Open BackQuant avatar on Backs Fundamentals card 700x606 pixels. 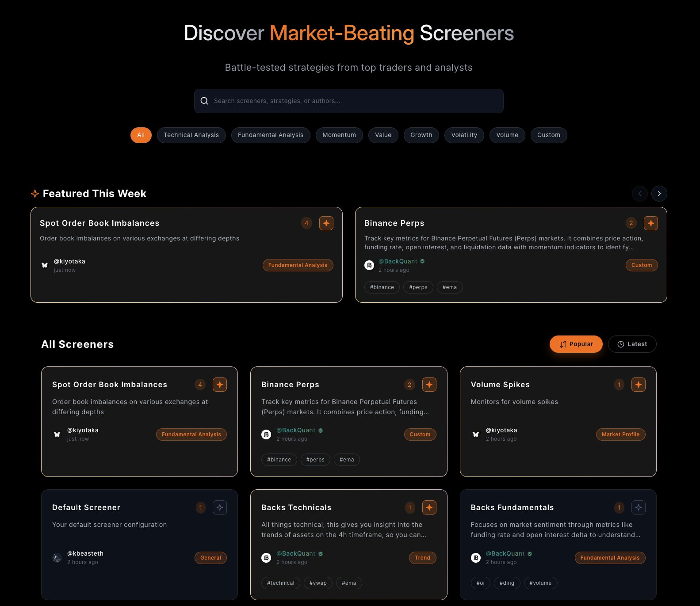click(476, 558)
